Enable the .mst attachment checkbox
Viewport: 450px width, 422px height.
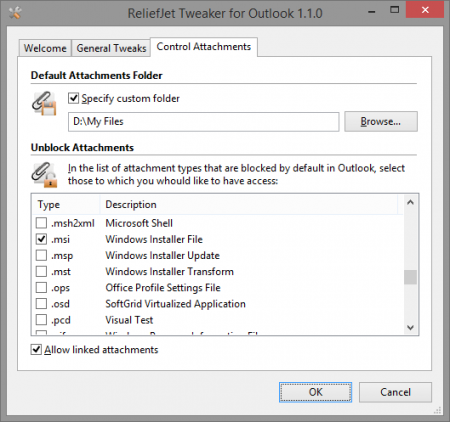41,271
